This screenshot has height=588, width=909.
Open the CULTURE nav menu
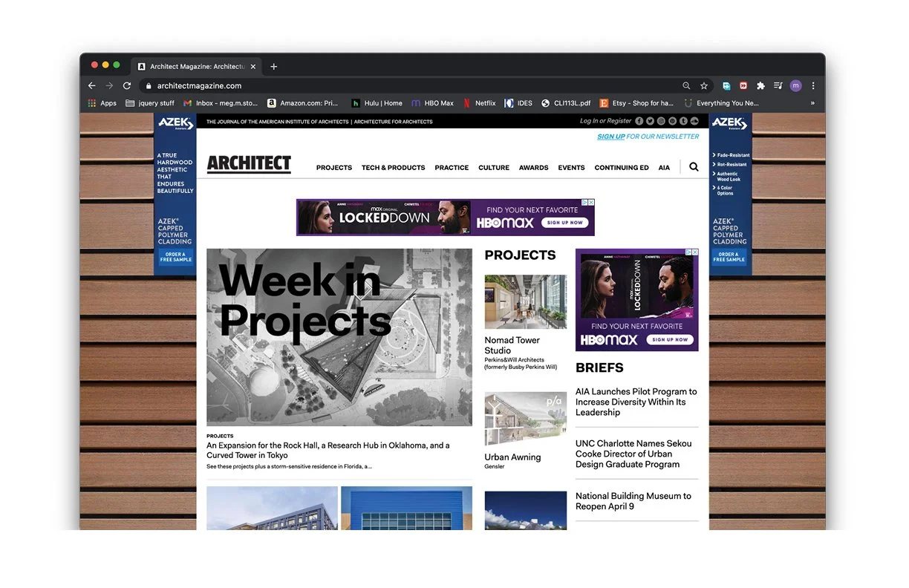tap(494, 168)
